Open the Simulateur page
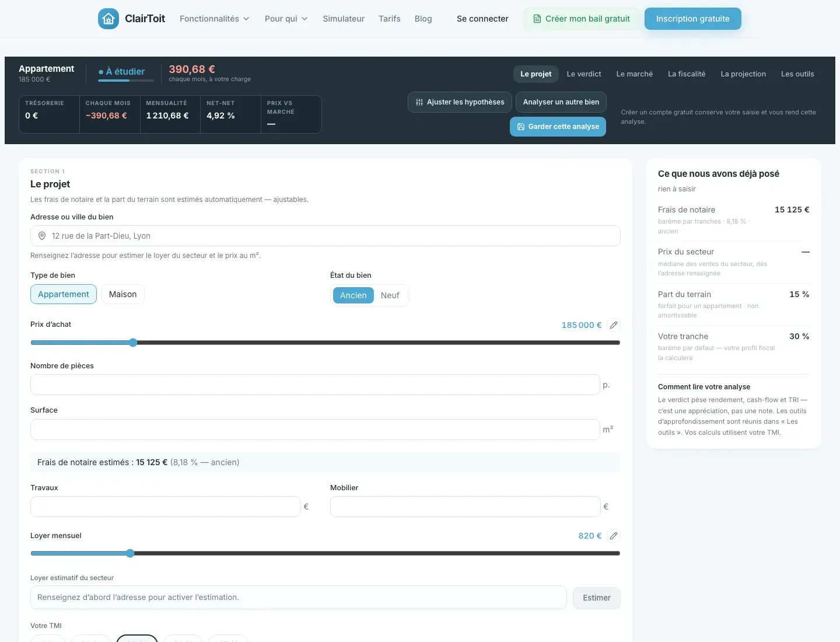The height and width of the screenshot is (642, 840). pos(344,19)
